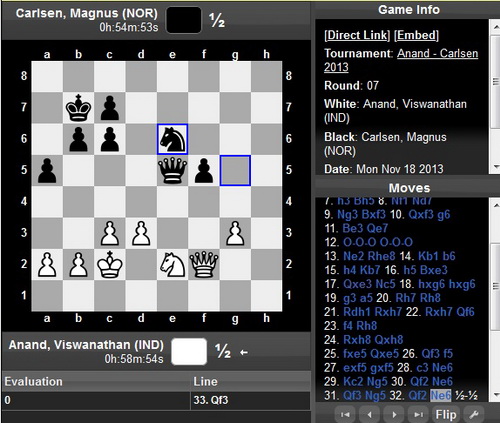Open the Direct Link

[x=357, y=35]
